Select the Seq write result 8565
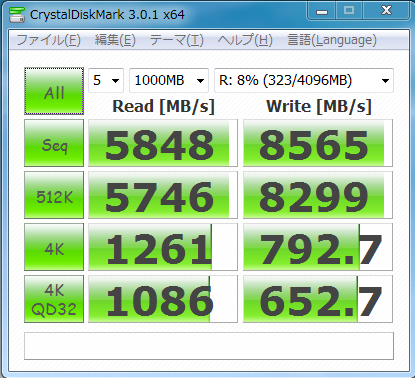 pos(318,143)
